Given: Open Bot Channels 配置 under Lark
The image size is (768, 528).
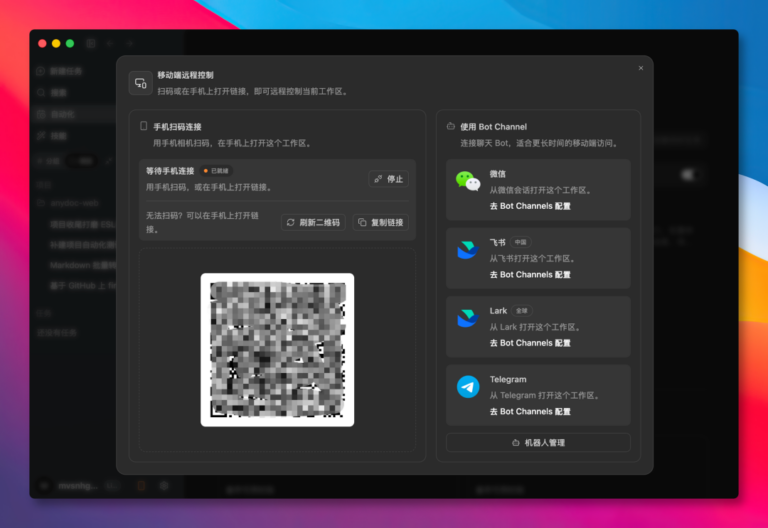Looking at the screenshot, I should (530, 343).
